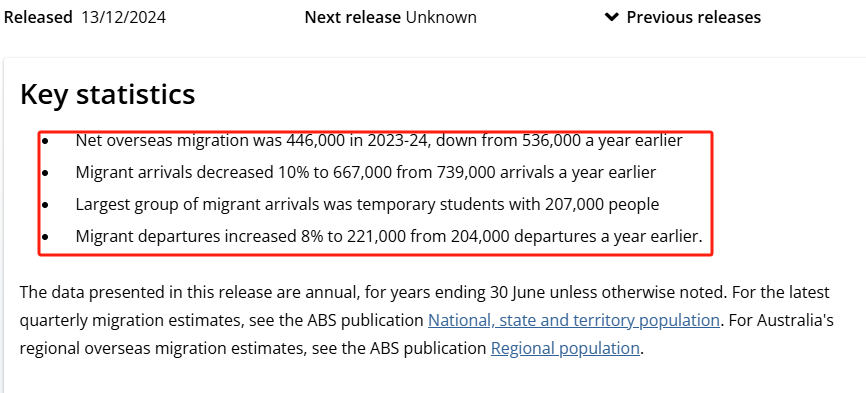This screenshot has height=393, width=866.
Task: Select the Net overseas migration bullet text
Action: [x=379, y=141]
